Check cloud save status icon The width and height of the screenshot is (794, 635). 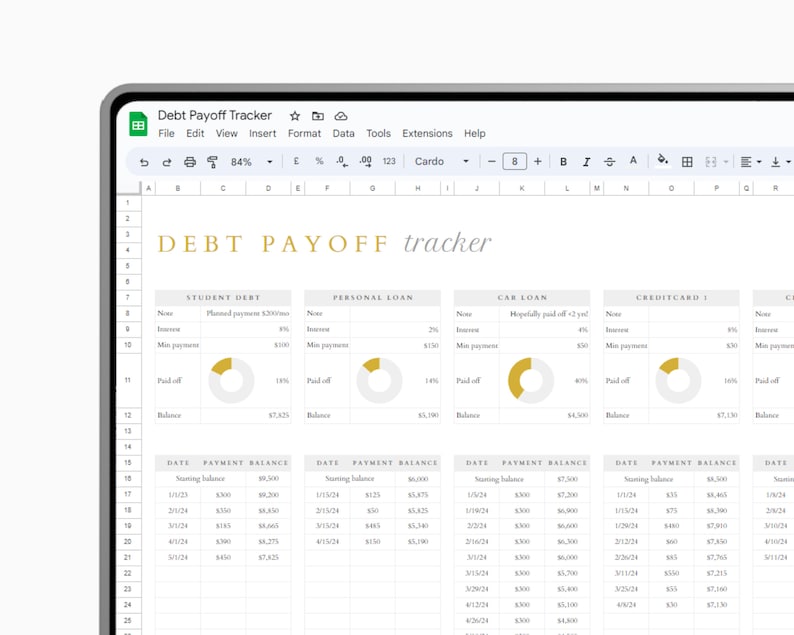(341, 116)
